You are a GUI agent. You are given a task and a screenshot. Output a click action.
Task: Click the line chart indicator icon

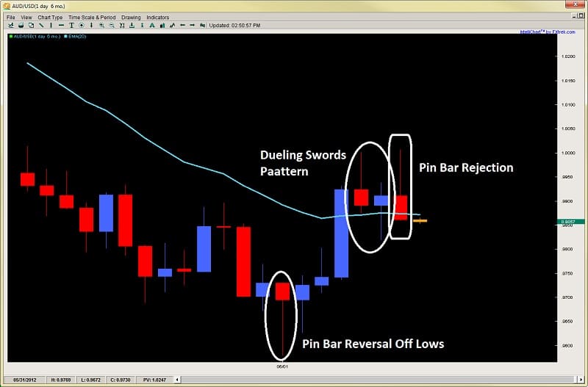tap(172, 26)
